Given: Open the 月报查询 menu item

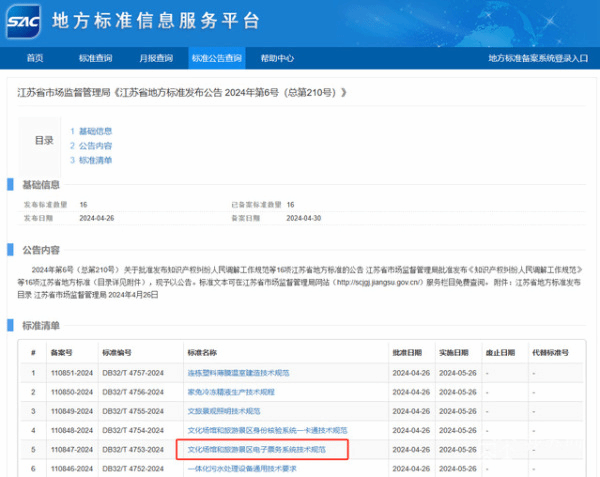Looking at the screenshot, I should (x=154, y=58).
